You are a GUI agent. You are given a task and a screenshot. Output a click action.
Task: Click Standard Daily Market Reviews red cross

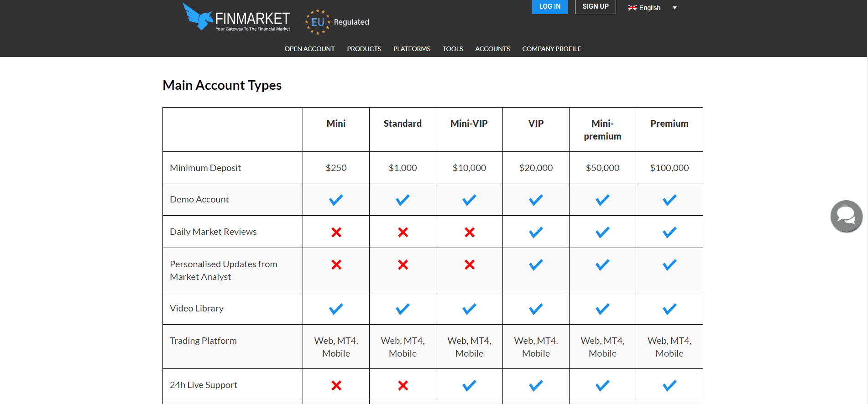click(x=403, y=232)
